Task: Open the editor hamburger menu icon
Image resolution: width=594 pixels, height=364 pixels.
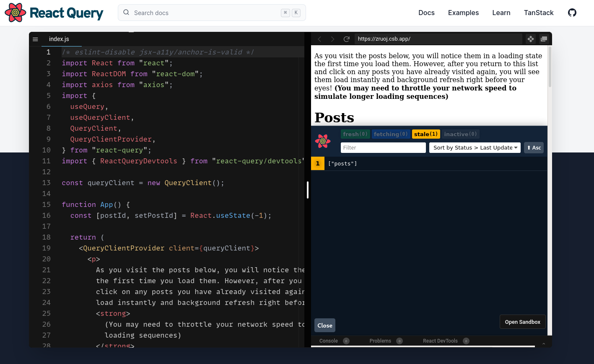Action: click(x=36, y=39)
